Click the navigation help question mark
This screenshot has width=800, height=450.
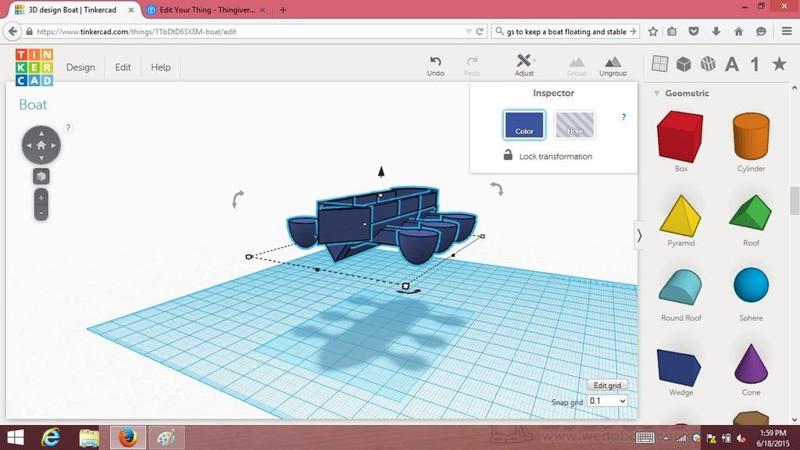[68, 128]
